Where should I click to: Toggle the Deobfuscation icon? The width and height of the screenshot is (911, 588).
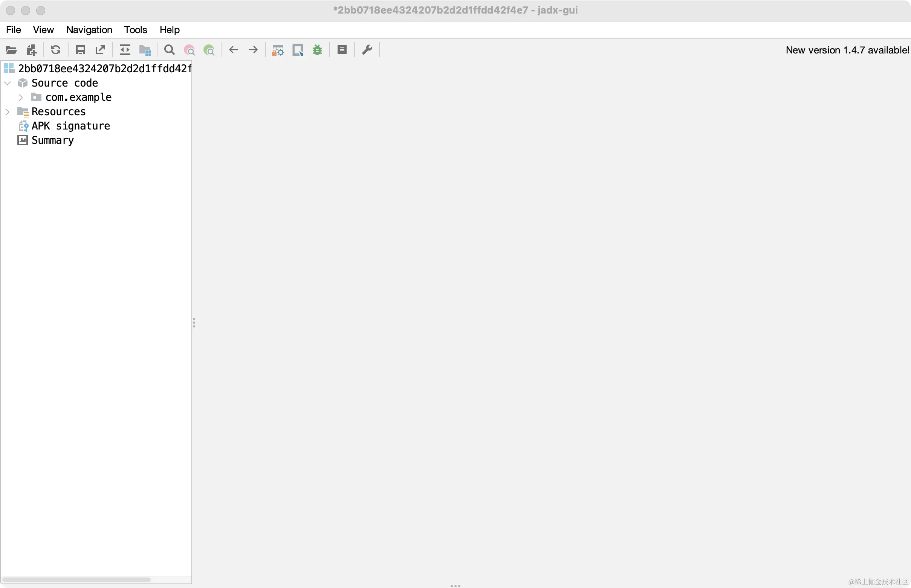tap(278, 50)
